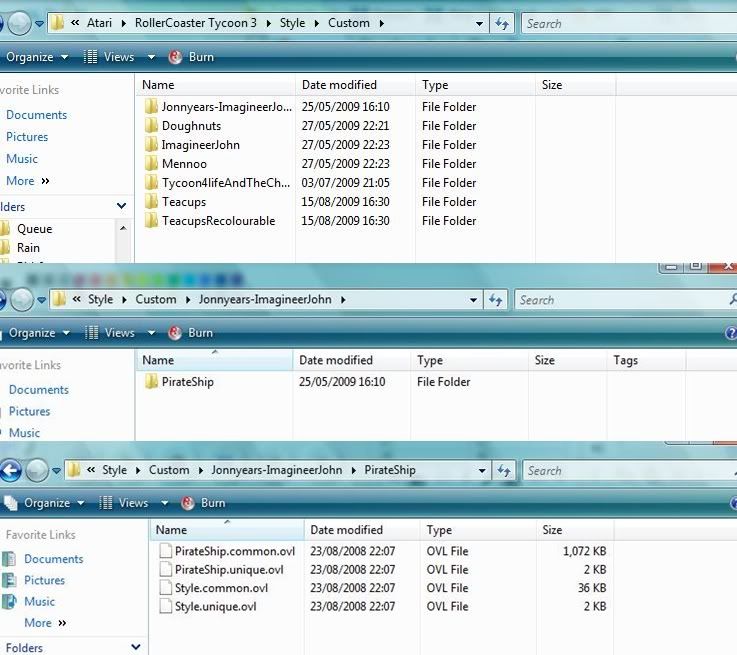Click the Queue folder in tree
The height and width of the screenshot is (655, 737).
[x=34, y=229]
